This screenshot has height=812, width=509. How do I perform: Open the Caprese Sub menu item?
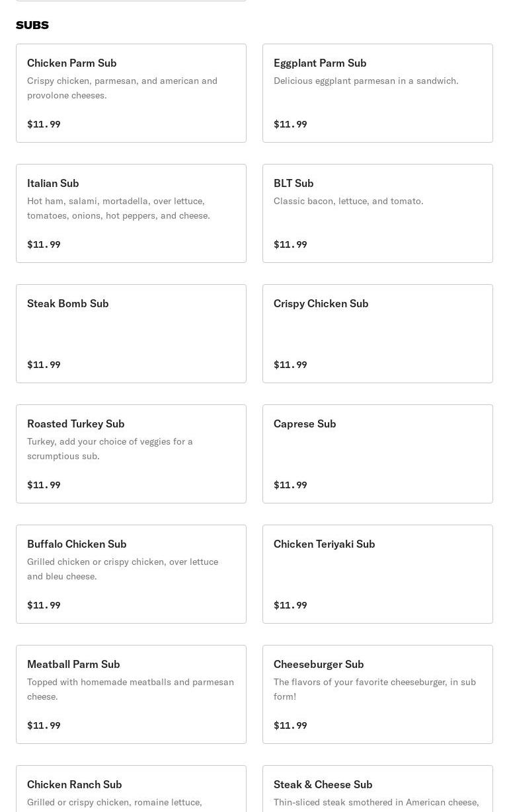point(377,454)
